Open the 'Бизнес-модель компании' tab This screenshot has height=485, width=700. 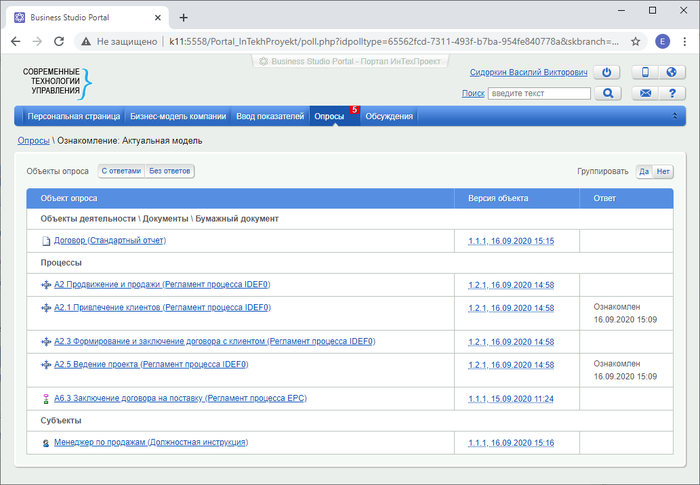click(x=178, y=117)
